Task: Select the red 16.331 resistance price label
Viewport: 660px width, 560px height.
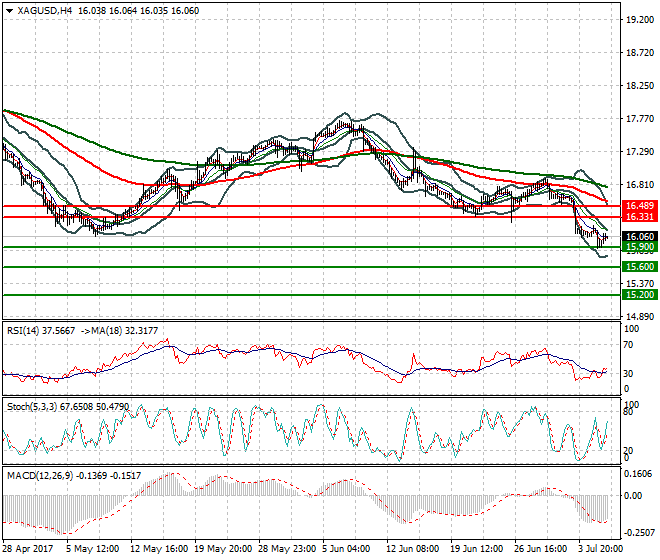Action: (640, 217)
